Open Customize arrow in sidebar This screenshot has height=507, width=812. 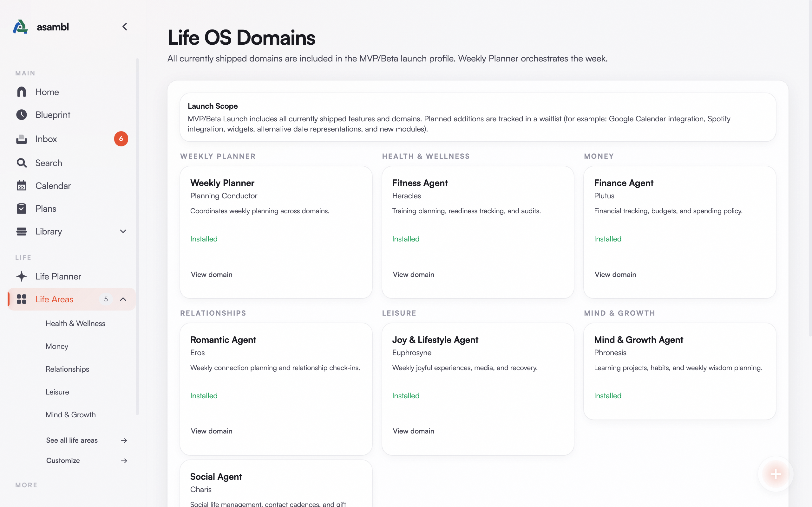(124, 461)
